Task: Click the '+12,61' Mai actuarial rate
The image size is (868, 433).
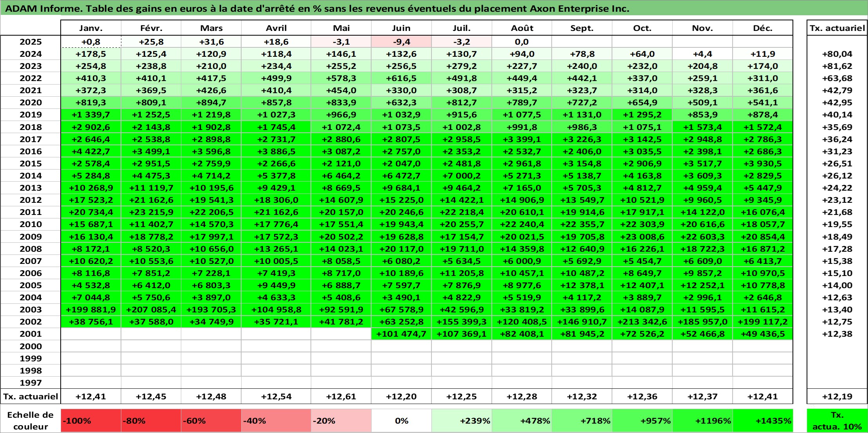Action: click(x=341, y=397)
